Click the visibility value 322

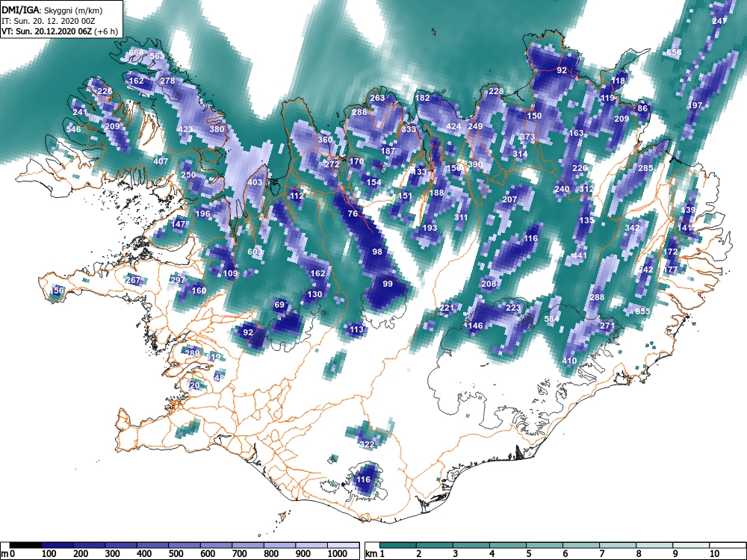(367, 444)
